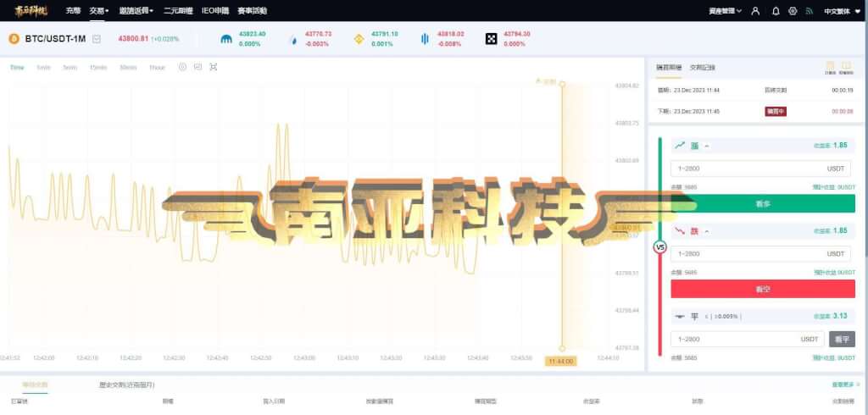Click the 43800.81 current price value
Screen dimensions: 868x415
[x=133, y=39]
